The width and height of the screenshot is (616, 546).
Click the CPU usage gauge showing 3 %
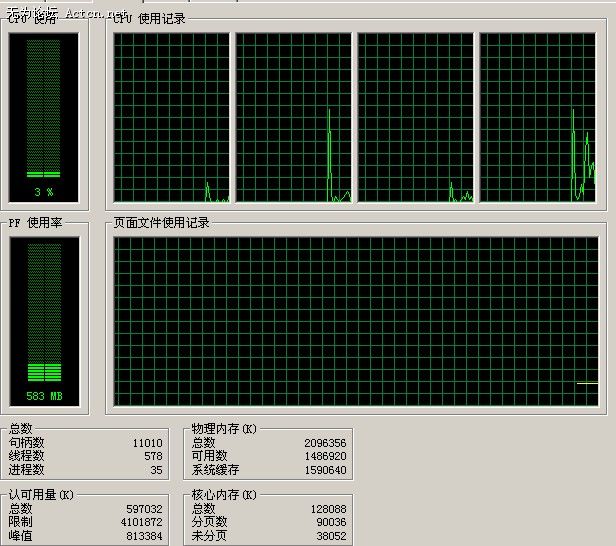point(44,117)
